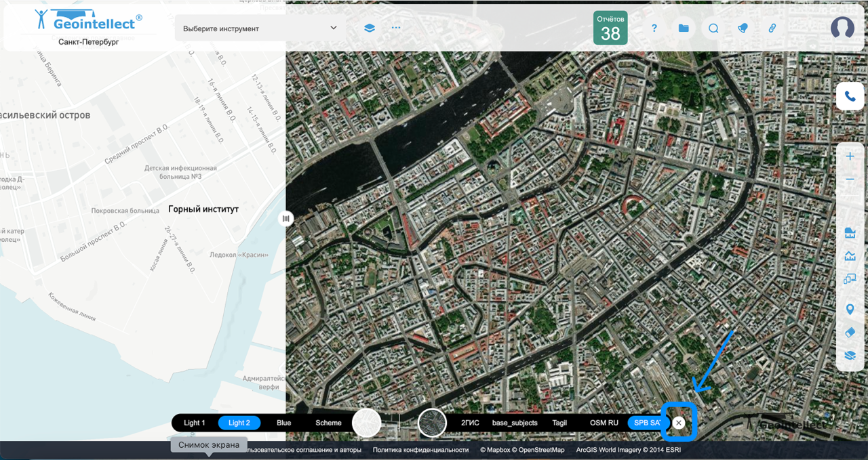Zoom in with the plus button
Screen dimensions: 868x460
click(850, 156)
